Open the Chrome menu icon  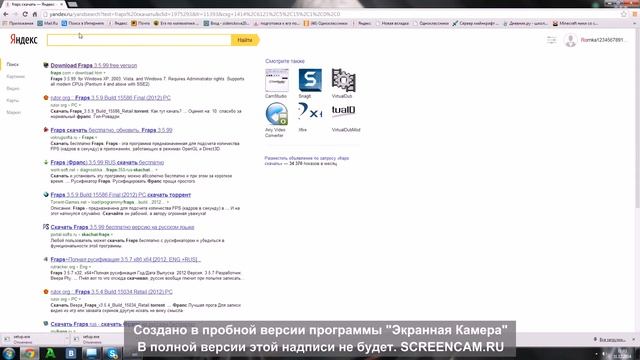click(x=635, y=14)
